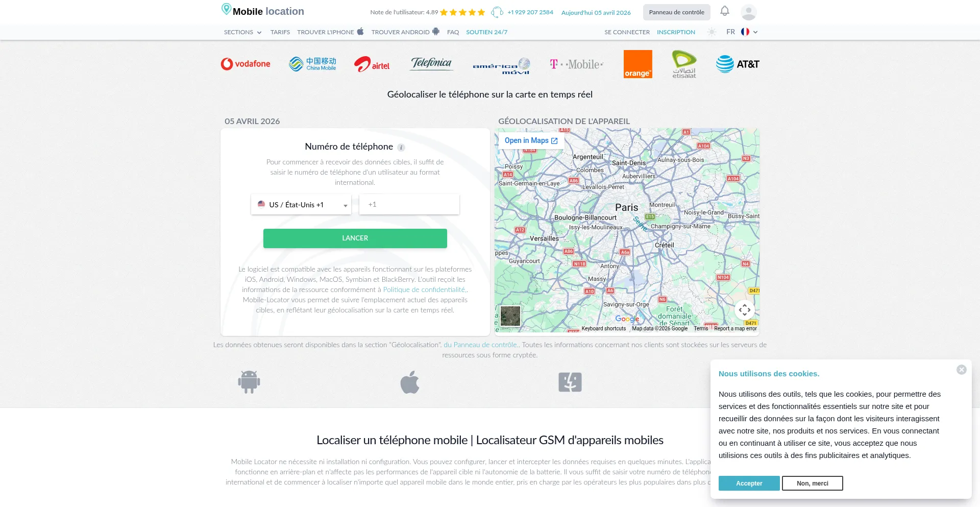This screenshot has width=980, height=507.
Task: Click Report a map error
Action: 736,328
